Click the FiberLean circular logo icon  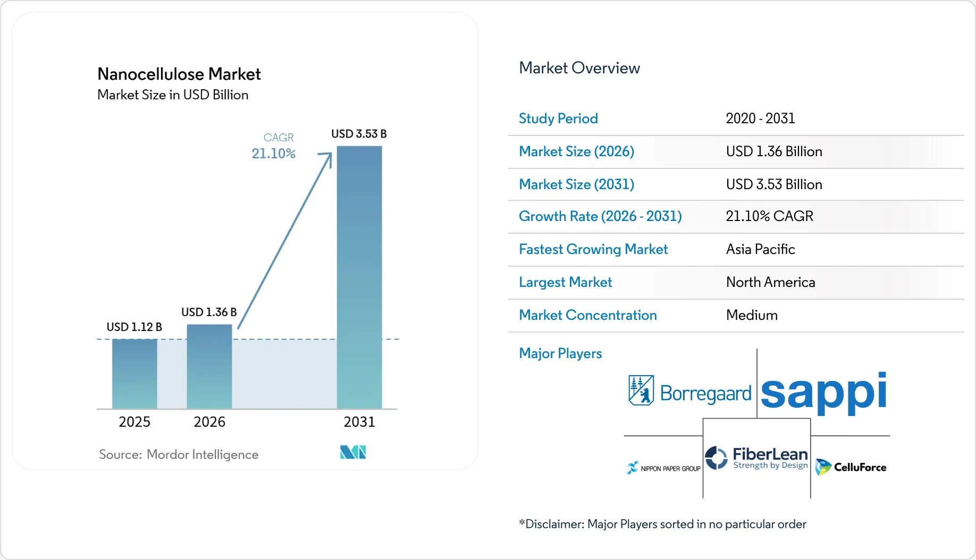click(716, 457)
